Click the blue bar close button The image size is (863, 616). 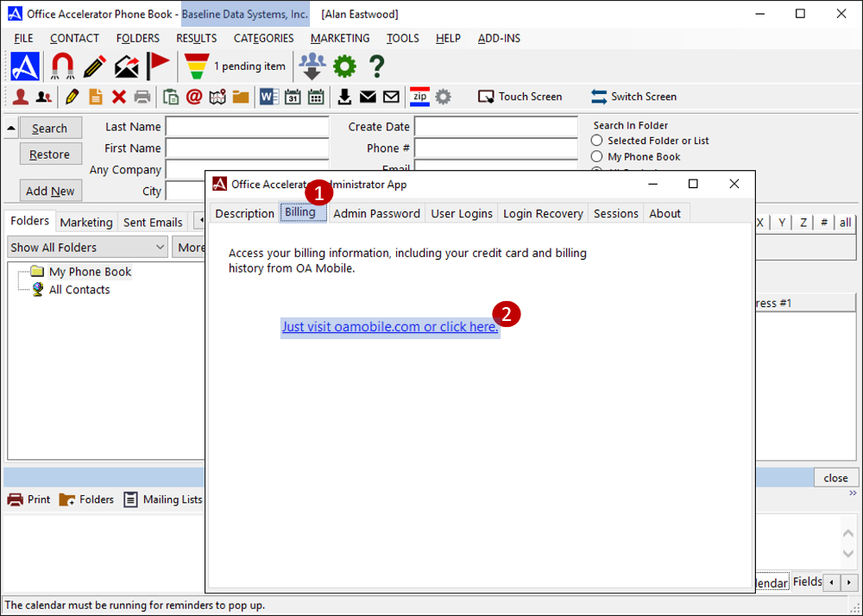coord(835,478)
